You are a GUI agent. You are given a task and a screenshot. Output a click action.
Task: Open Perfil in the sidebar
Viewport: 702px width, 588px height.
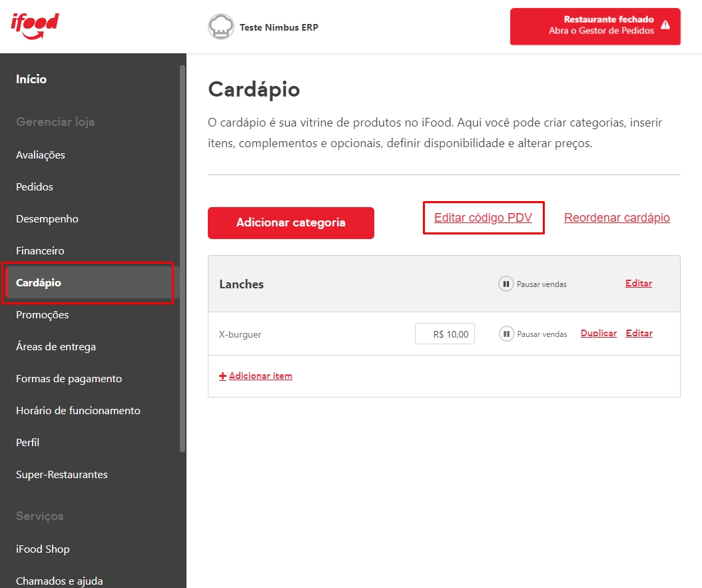click(x=28, y=443)
